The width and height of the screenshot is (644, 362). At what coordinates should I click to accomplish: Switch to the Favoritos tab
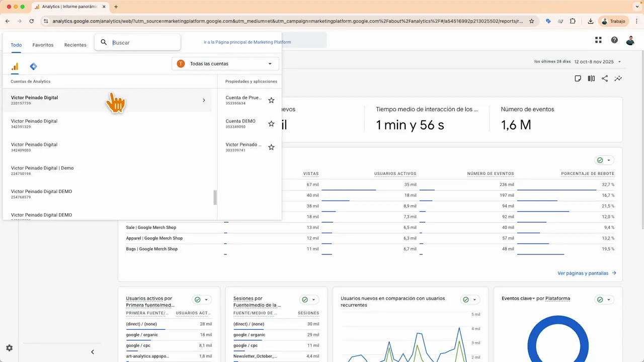[43, 45]
